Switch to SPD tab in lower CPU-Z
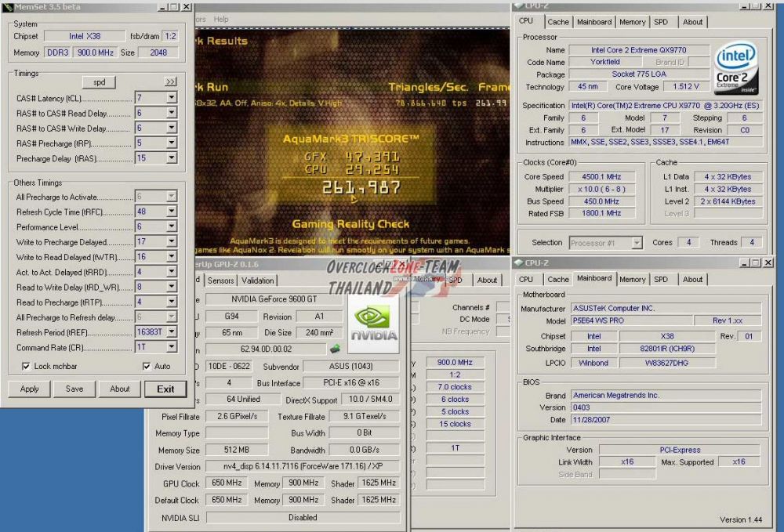Screen dimensions: 784x532 click(660, 279)
